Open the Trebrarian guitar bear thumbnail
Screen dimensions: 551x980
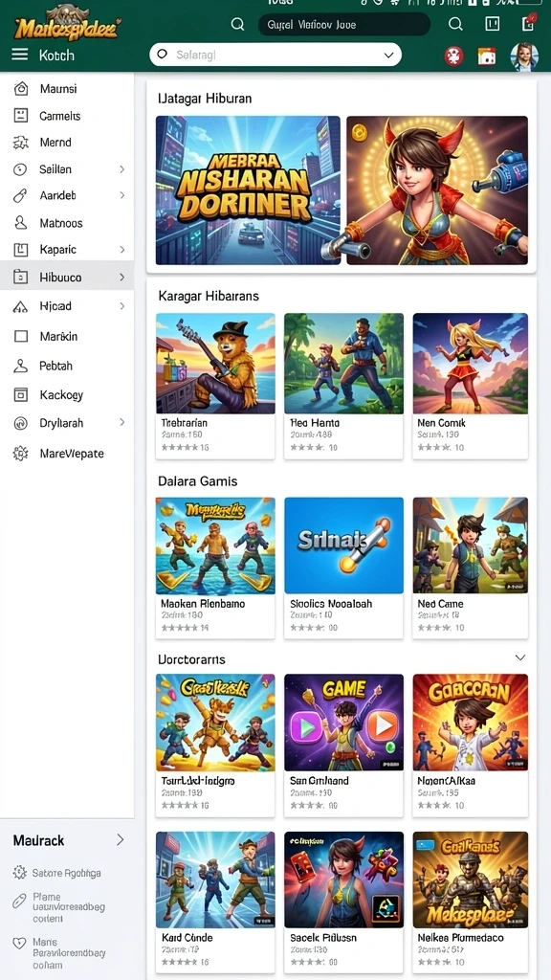215,363
